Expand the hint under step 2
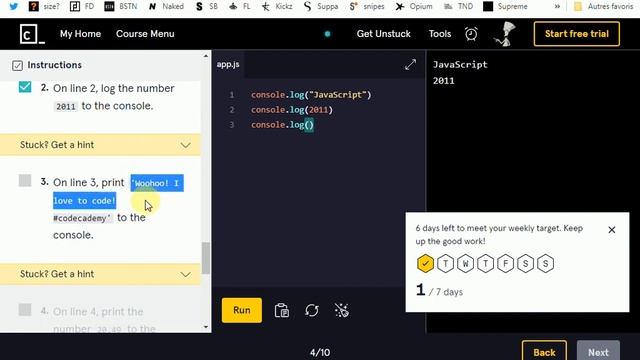 [100, 145]
